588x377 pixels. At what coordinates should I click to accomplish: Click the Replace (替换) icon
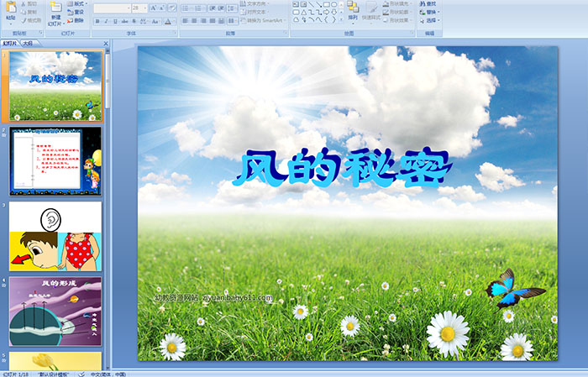pyautogui.click(x=430, y=12)
